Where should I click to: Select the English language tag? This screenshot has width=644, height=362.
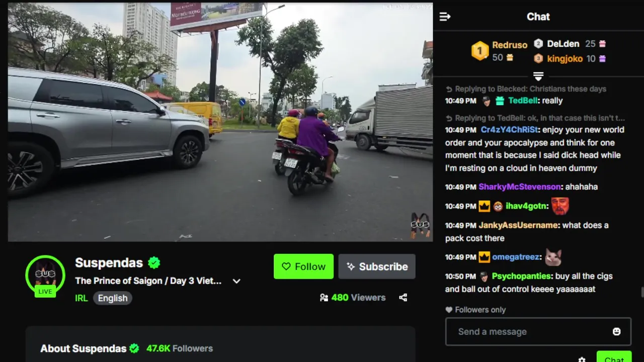pos(113,298)
